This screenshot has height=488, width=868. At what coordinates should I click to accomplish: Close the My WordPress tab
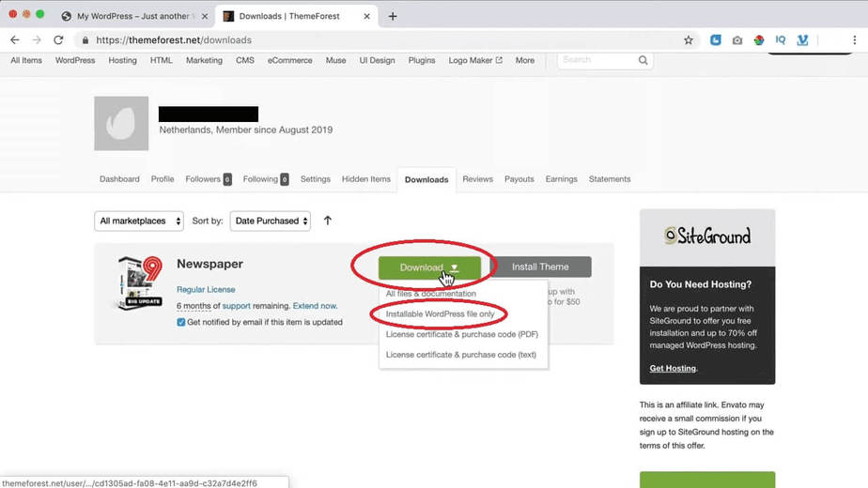click(204, 16)
